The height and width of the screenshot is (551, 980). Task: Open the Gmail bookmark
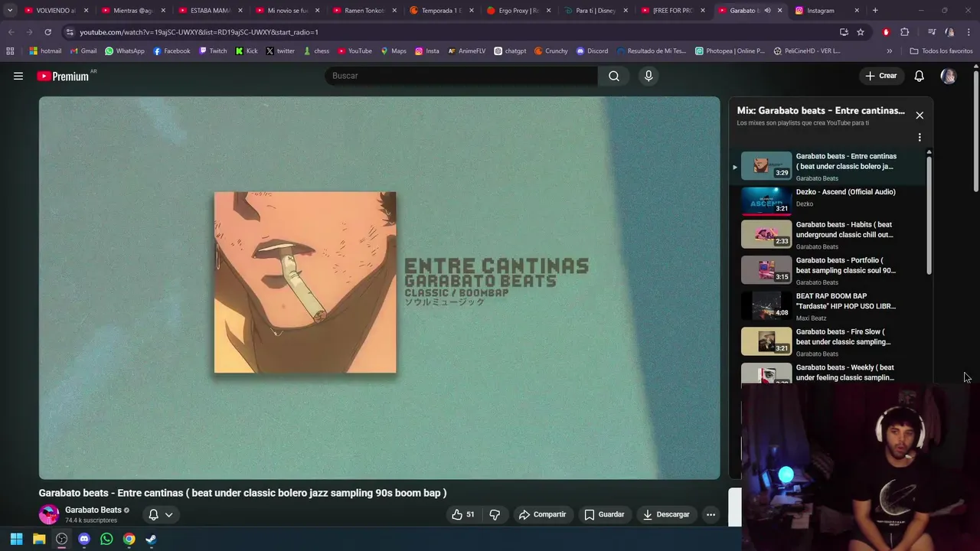click(83, 51)
